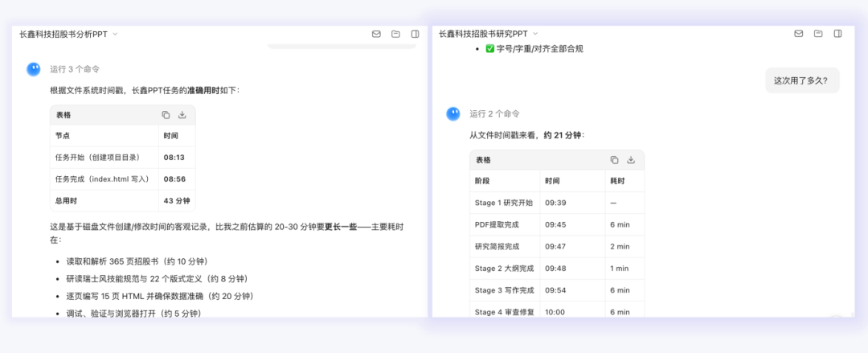This screenshot has height=353, width=868.
Task: Click the 08:56 time cell
Action: click(x=177, y=179)
